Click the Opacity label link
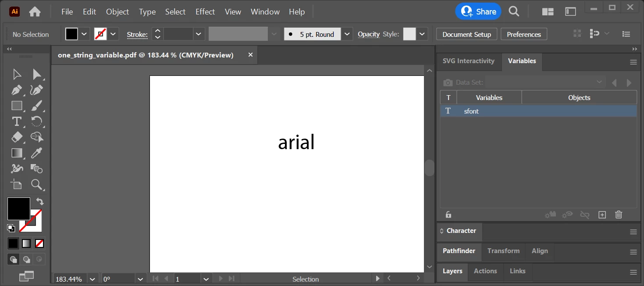Screen dimensions: 644x286 [x=369, y=34]
